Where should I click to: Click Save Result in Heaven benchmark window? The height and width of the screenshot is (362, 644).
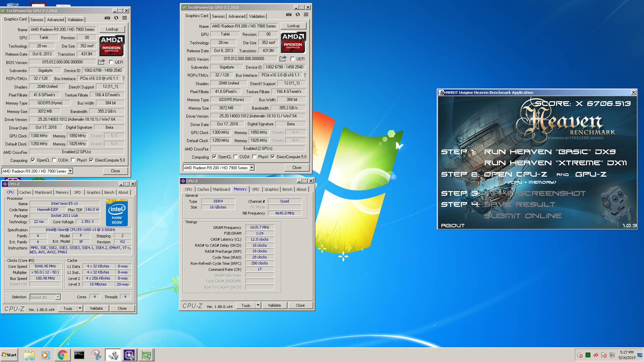[520, 204]
